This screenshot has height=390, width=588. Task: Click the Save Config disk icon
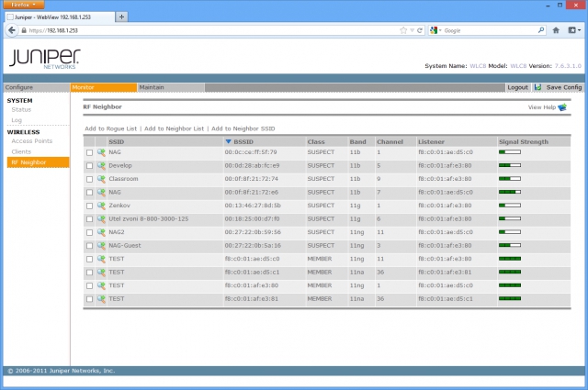(x=537, y=87)
